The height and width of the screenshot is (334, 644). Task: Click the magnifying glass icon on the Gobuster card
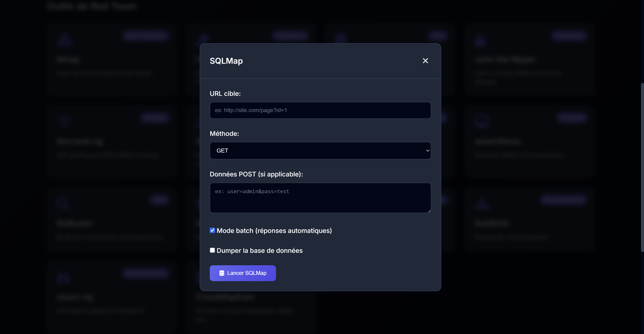point(63,203)
